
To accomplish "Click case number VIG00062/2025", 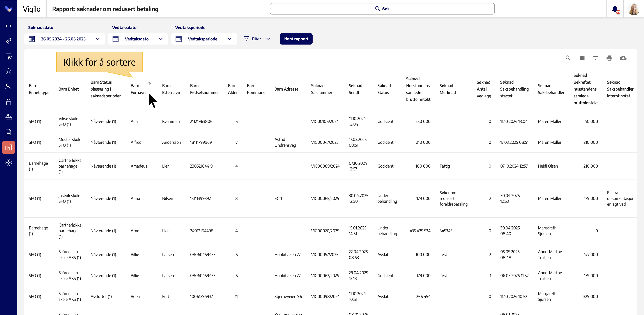I will tap(325, 276).
